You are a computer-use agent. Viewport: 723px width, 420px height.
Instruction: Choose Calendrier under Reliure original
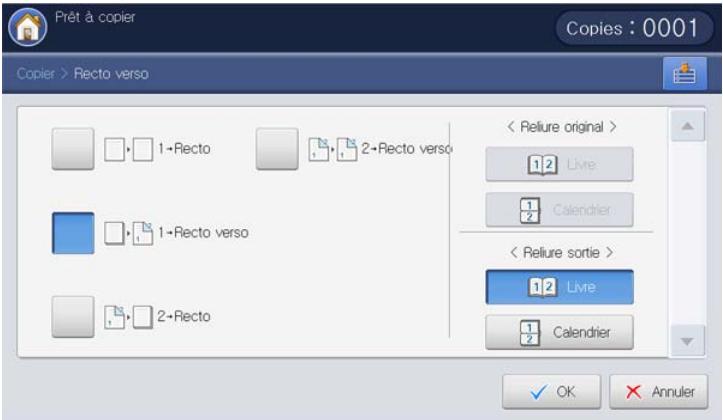[559, 210]
